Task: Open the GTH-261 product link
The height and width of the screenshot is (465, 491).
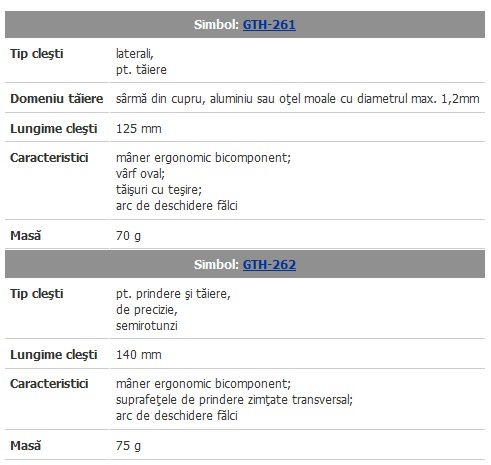Action: tap(269, 25)
